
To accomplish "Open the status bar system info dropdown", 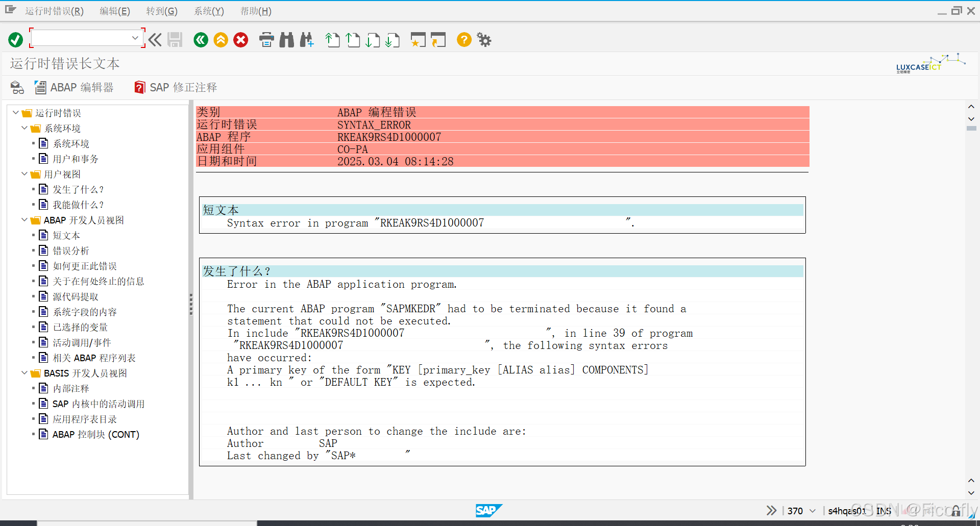I will pos(813,511).
